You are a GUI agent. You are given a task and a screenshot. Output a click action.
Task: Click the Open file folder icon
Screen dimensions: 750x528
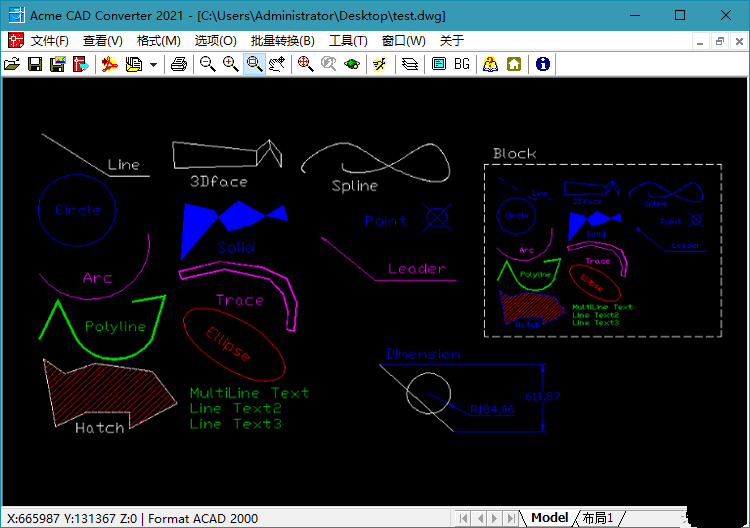tap(12, 64)
